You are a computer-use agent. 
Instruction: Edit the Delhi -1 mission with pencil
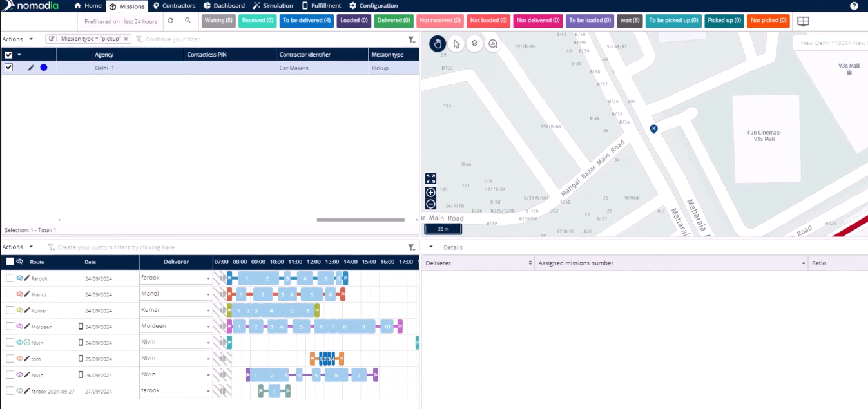coord(31,68)
